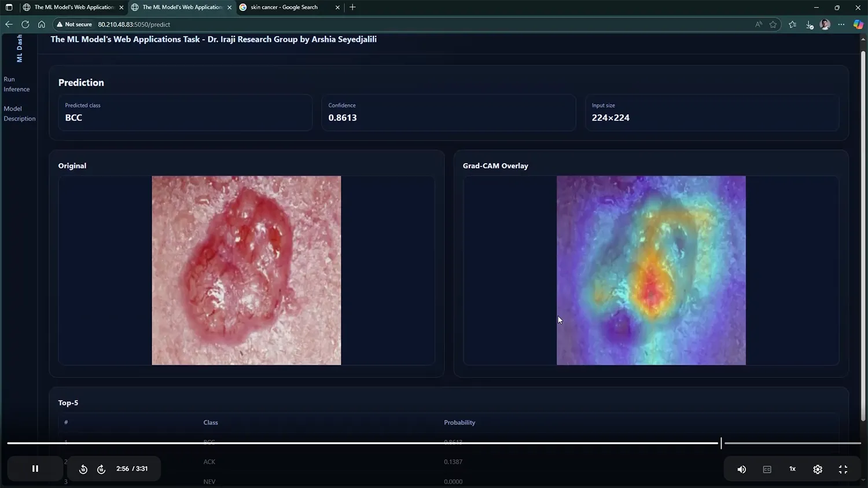Open browser downloads icon
The width and height of the screenshot is (868, 488).
[810, 24]
